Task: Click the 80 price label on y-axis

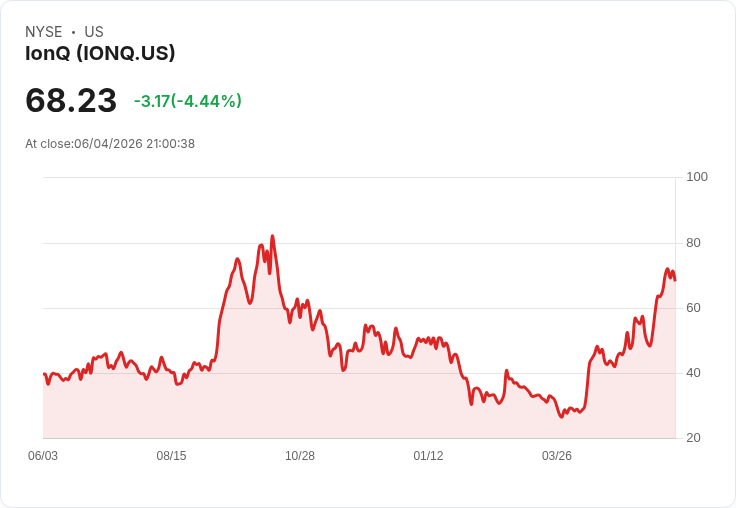Action: coord(693,243)
